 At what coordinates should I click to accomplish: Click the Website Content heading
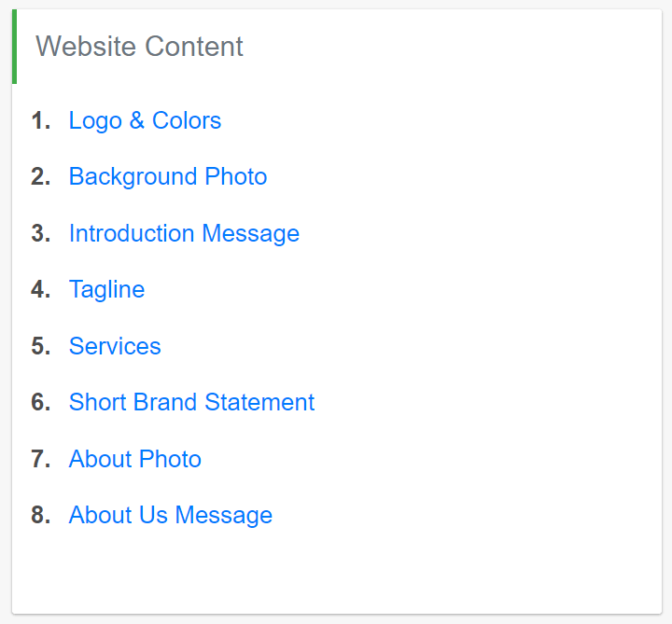pyautogui.click(x=139, y=47)
